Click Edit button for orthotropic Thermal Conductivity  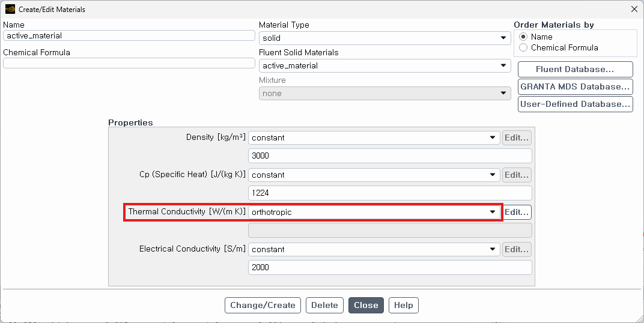517,212
